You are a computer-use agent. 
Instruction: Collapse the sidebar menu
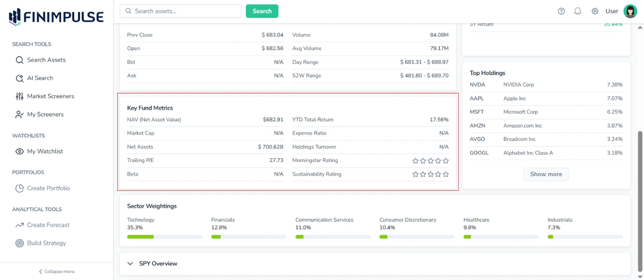[56, 272]
